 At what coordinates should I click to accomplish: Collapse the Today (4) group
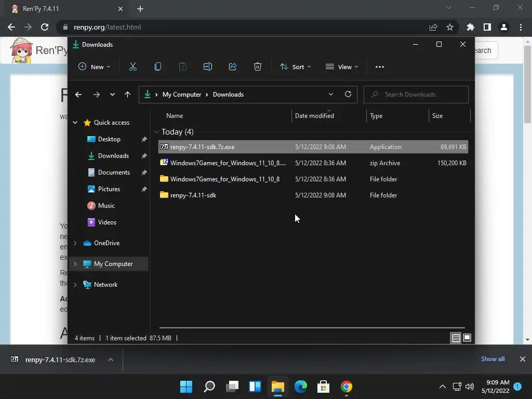[156, 131]
